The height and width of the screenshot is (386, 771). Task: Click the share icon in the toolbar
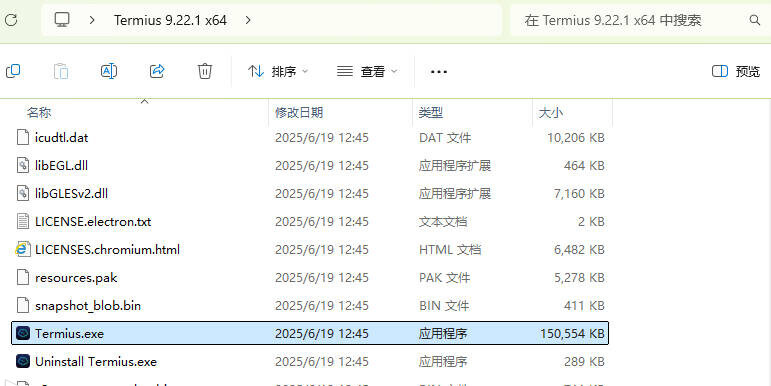point(157,71)
